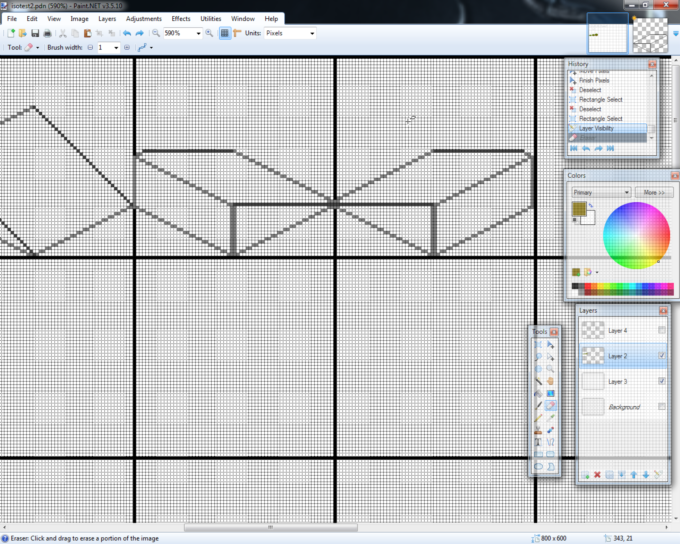Click the New file toolbar icon
Image resolution: width=680 pixels, height=544 pixels.
coord(11,33)
